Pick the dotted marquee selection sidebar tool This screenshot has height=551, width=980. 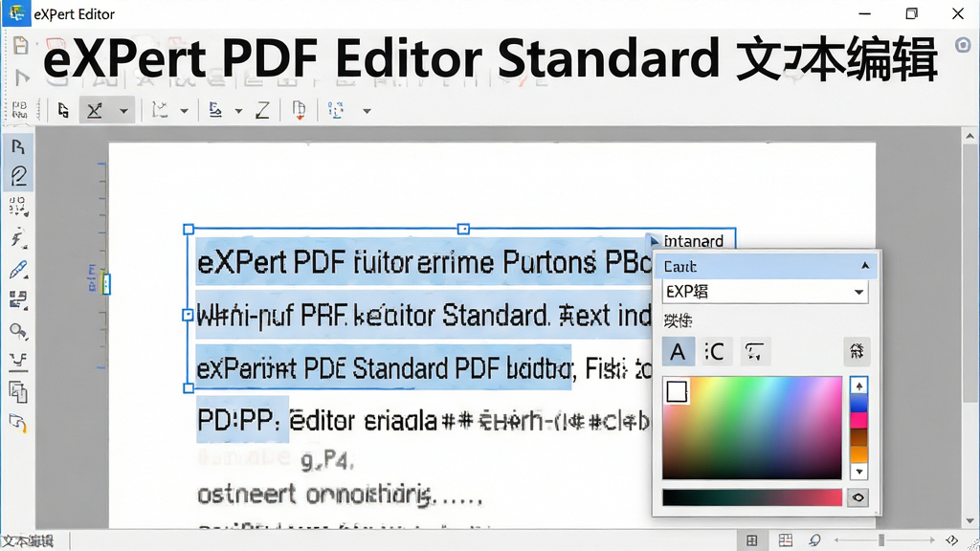coord(18,207)
